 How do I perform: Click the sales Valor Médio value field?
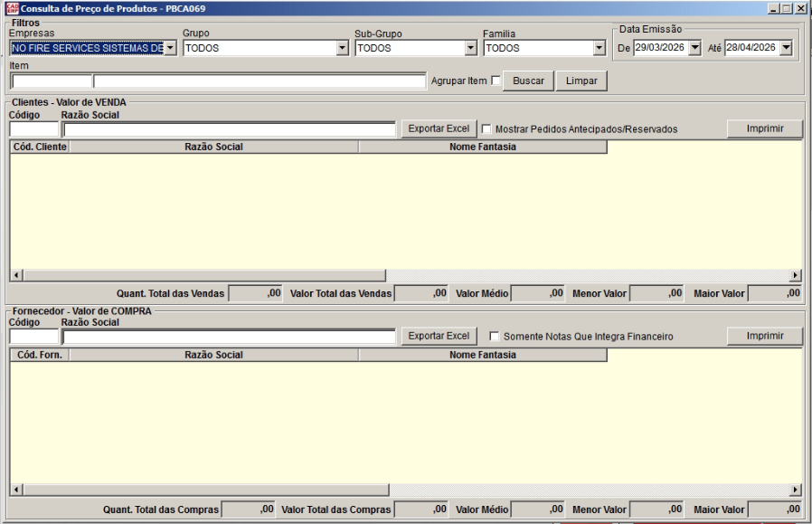pos(537,293)
